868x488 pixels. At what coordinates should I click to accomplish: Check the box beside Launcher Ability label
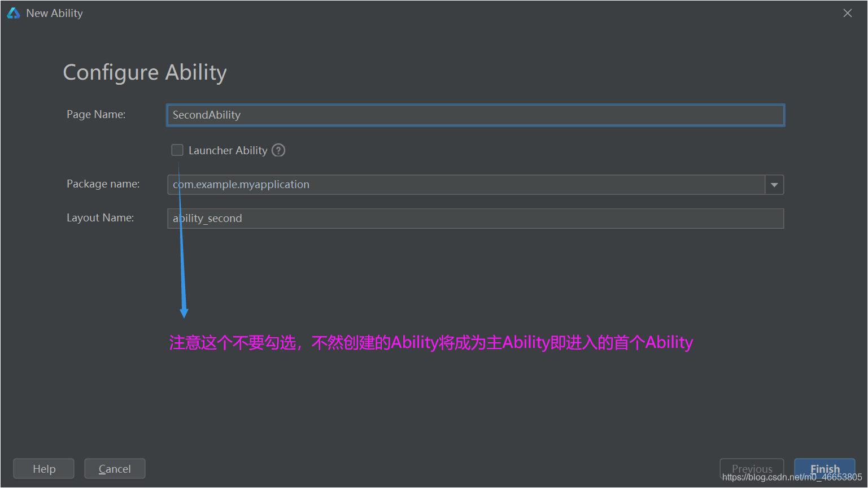[177, 150]
